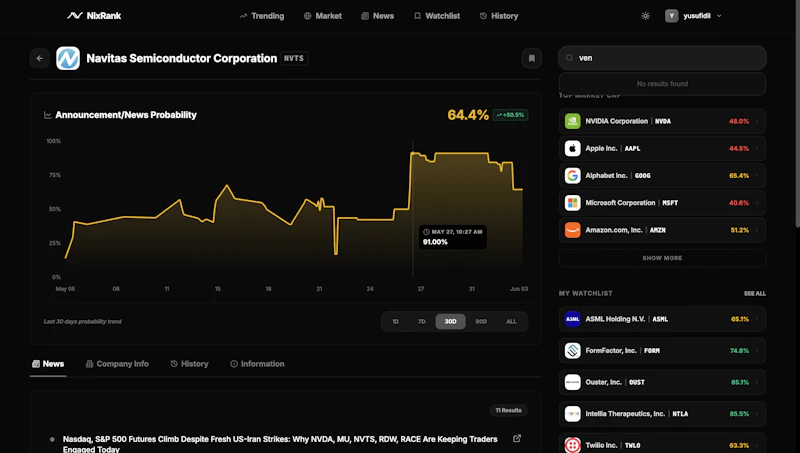This screenshot has width=800, height=453.
Task: Click the FormFactor logo icon
Action: tap(572, 351)
